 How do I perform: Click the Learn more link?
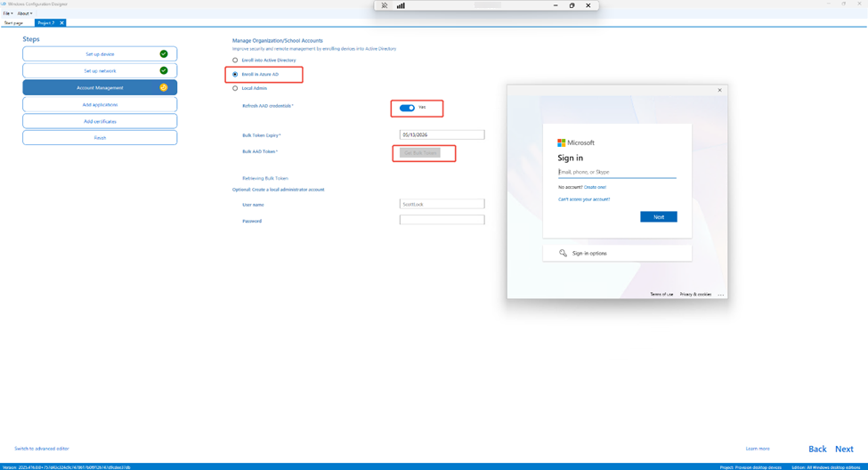tap(758, 449)
